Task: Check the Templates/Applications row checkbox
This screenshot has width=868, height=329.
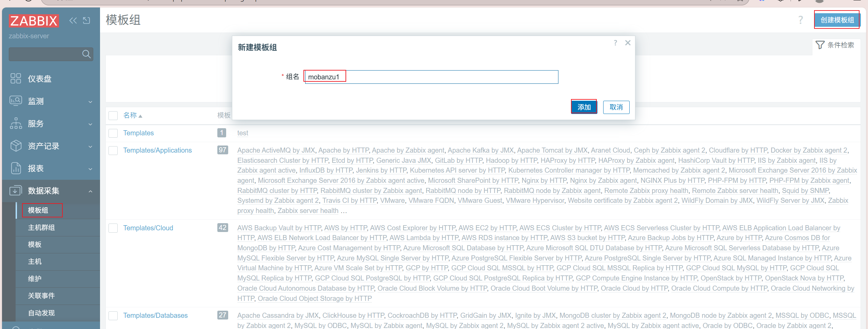Action: click(113, 150)
